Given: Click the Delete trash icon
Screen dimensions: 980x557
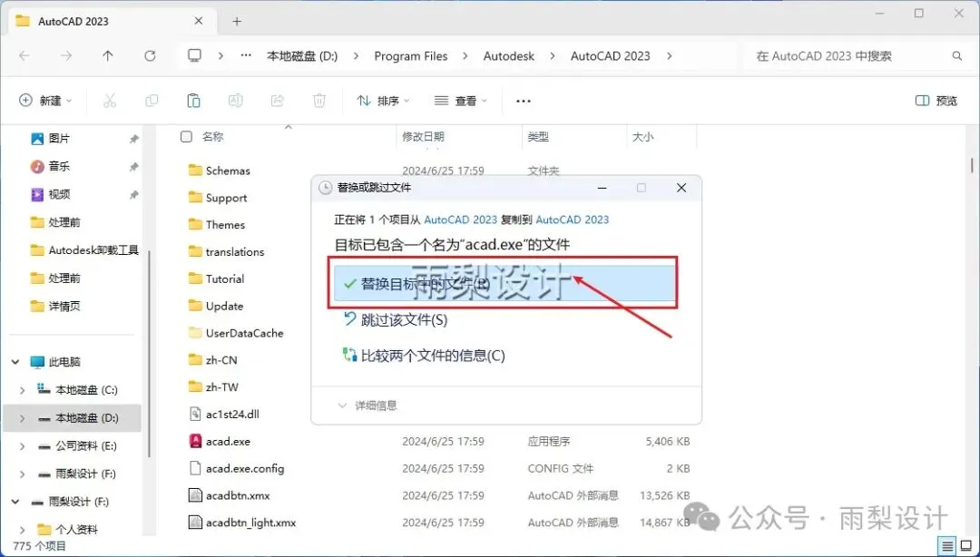Looking at the screenshot, I should pyautogui.click(x=319, y=101).
